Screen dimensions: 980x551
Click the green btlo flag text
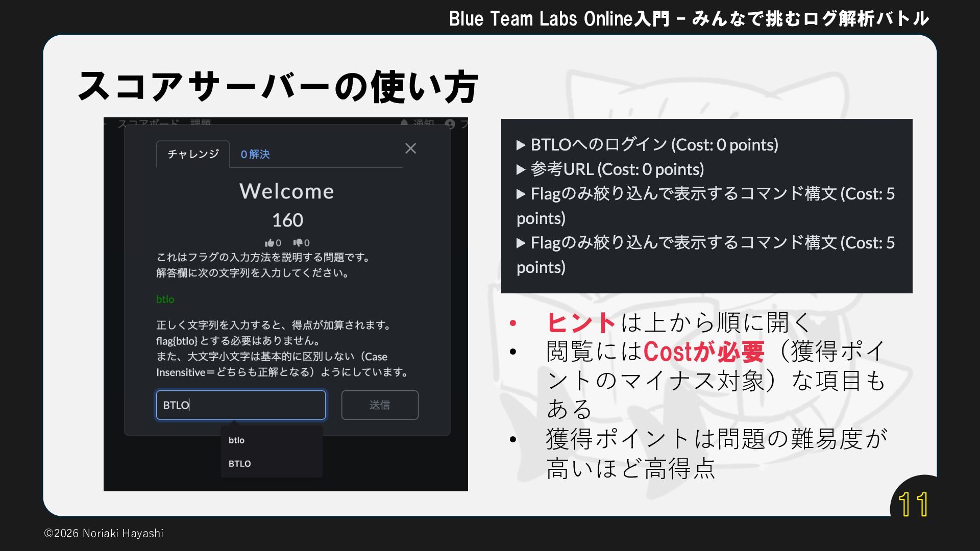click(x=165, y=299)
